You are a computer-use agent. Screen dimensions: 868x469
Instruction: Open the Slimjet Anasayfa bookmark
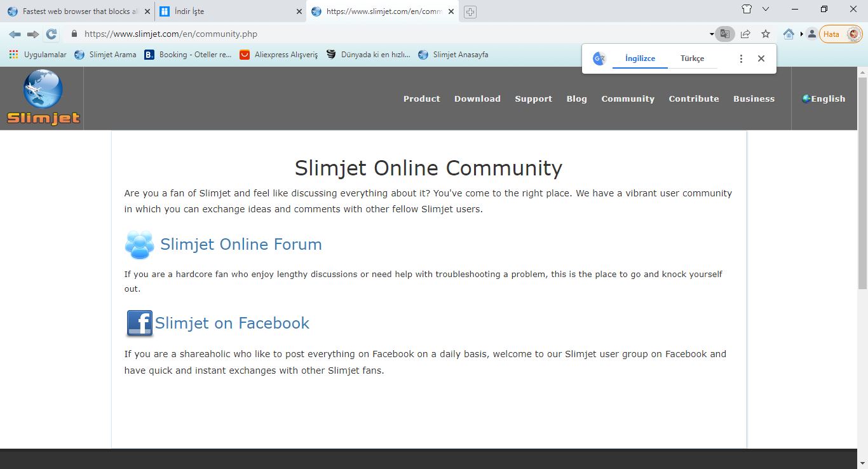pos(454,55)
